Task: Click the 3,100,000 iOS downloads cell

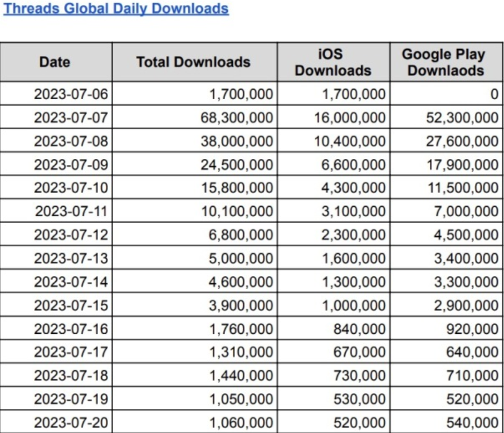Action: point(334,211)
